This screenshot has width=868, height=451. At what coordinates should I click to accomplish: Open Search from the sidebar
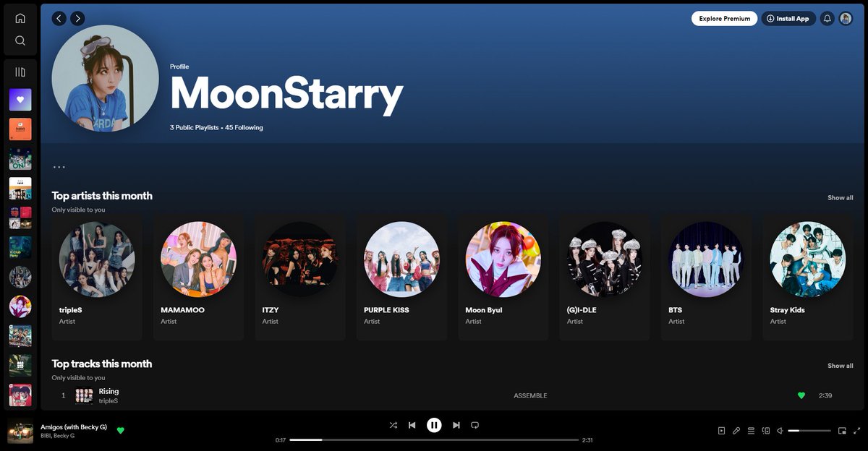20,40
